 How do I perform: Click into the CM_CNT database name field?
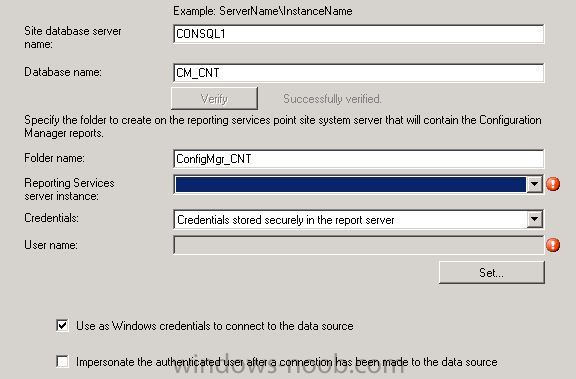(x=359, y=73)
